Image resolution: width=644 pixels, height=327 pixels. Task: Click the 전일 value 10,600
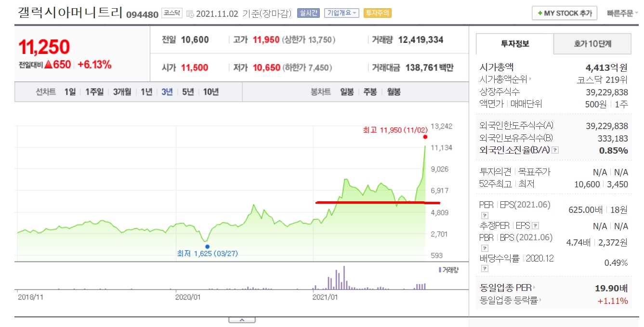(195, 39)
